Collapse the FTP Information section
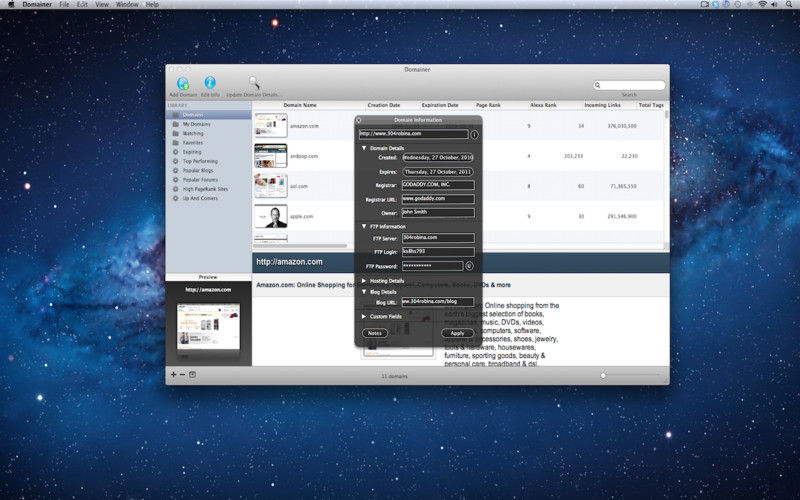Screen dimensions: 800x500 pyautogui.click(x=364, y=226)
